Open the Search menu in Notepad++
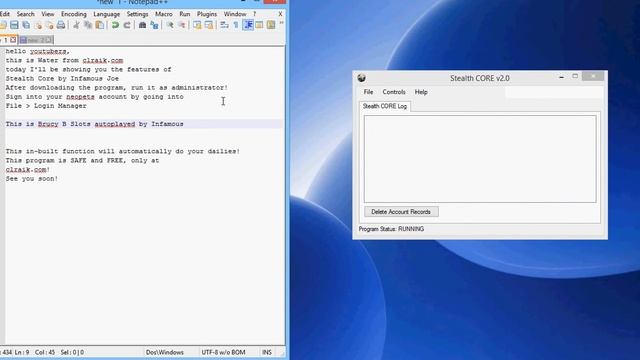The image size is (640, 360). [25, 14]
